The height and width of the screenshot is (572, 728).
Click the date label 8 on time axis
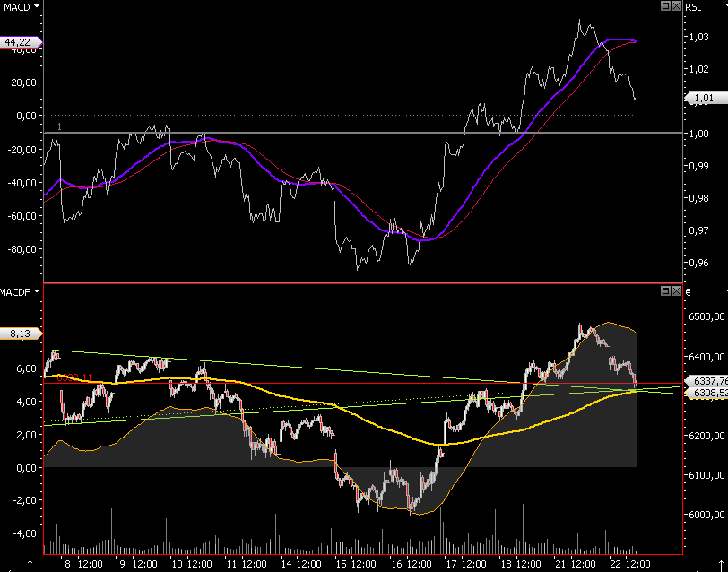coord(68,564)
